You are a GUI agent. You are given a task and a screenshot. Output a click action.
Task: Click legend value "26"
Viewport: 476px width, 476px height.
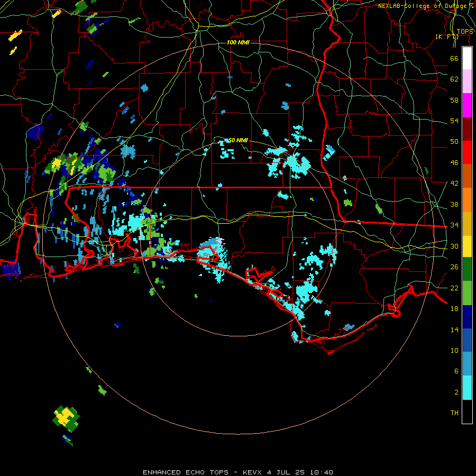[x=454, y=267]
